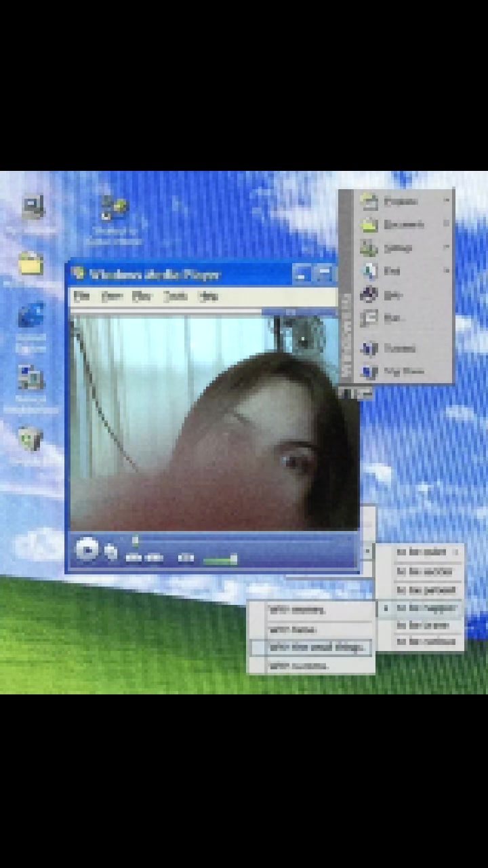Click the Windows Media Player title bar icon
The image size is (488, 868).
(x=79, y=274)
